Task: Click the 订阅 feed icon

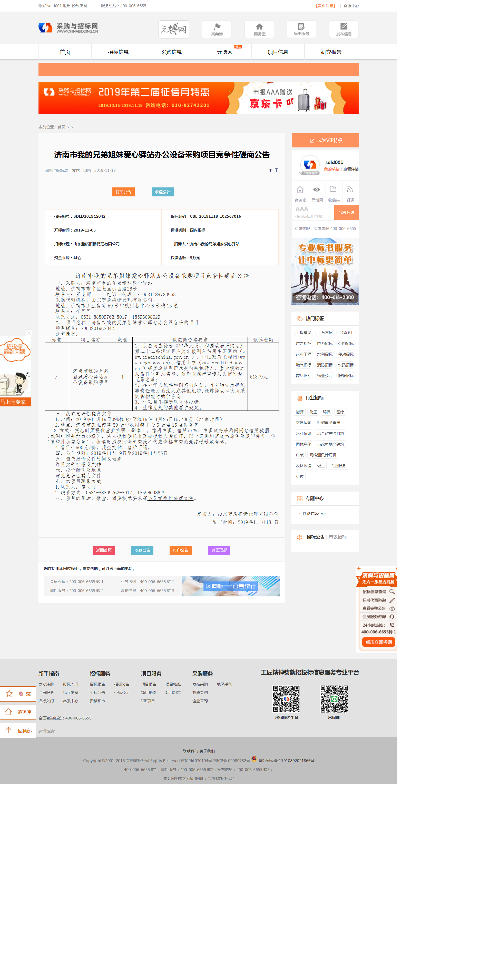Action: point(349,189)
